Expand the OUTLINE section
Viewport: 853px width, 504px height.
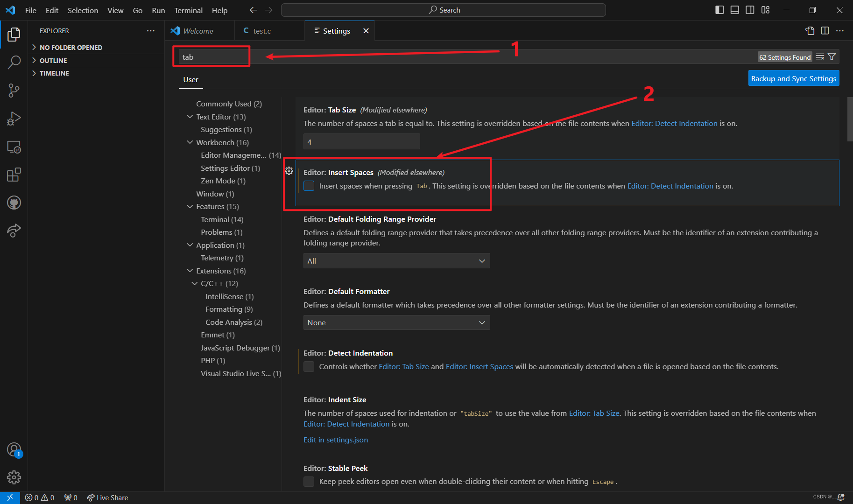click(96, 60)
